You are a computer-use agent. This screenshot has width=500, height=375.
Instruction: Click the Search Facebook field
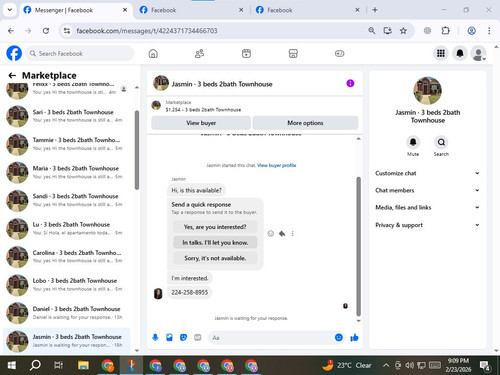(x=80, y=53)
